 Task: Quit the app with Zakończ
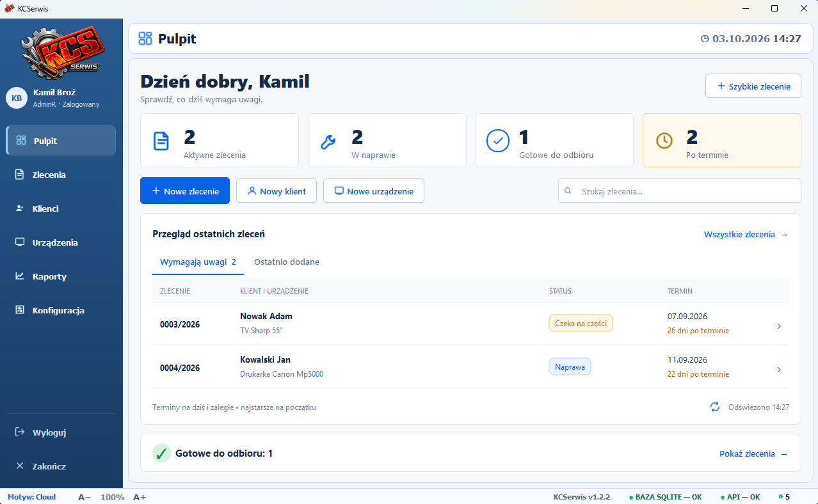coord(61,466)
